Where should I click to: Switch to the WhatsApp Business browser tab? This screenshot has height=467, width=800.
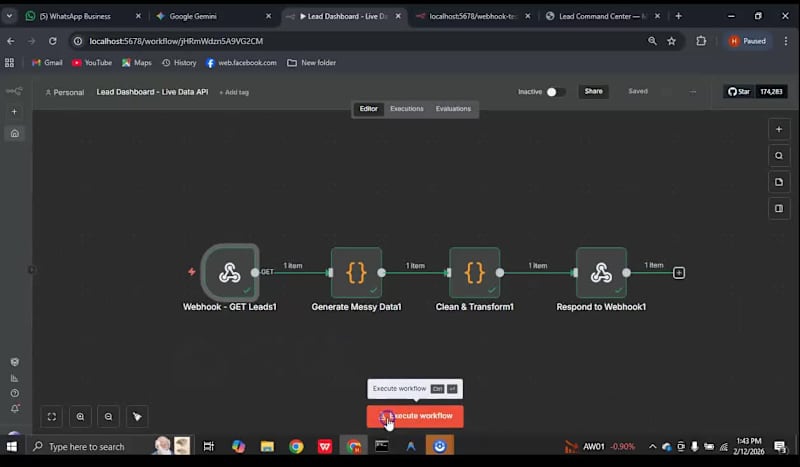click(83, 16)
